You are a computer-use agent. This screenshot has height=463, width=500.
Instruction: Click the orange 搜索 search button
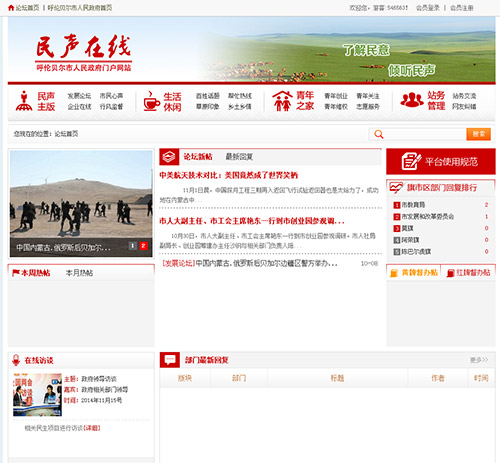478,134
